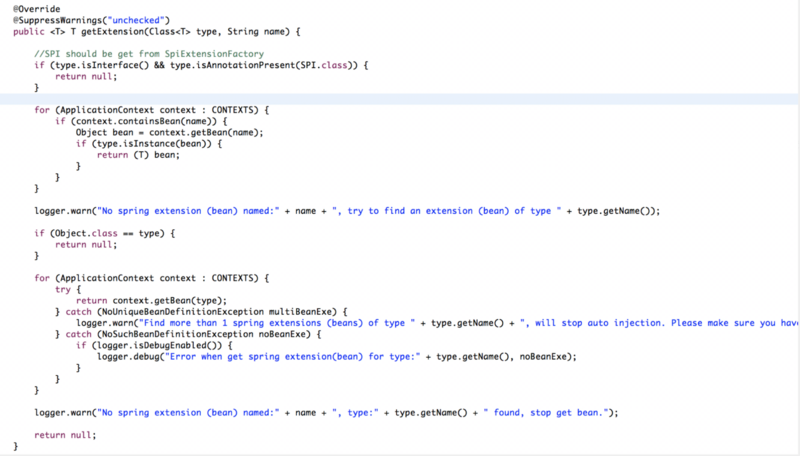The width and height of the screenshot is (800, 456).
Task: Click the @Override annotation
Action: click(37, 9)
